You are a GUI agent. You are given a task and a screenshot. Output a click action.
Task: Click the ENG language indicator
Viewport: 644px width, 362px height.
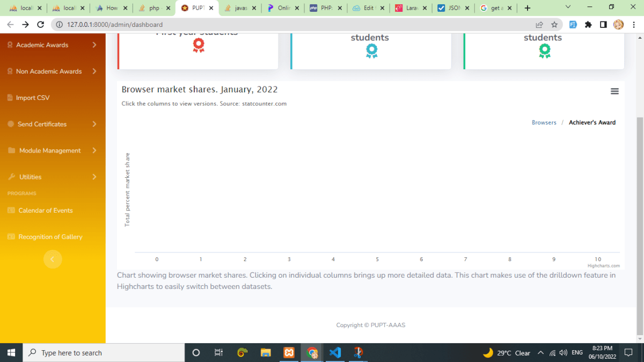point(577,353)
